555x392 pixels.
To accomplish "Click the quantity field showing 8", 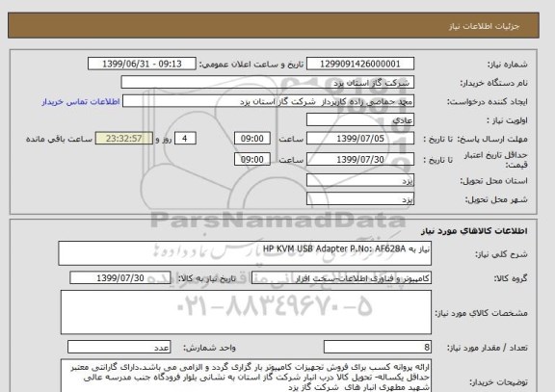I will point(378,347).
